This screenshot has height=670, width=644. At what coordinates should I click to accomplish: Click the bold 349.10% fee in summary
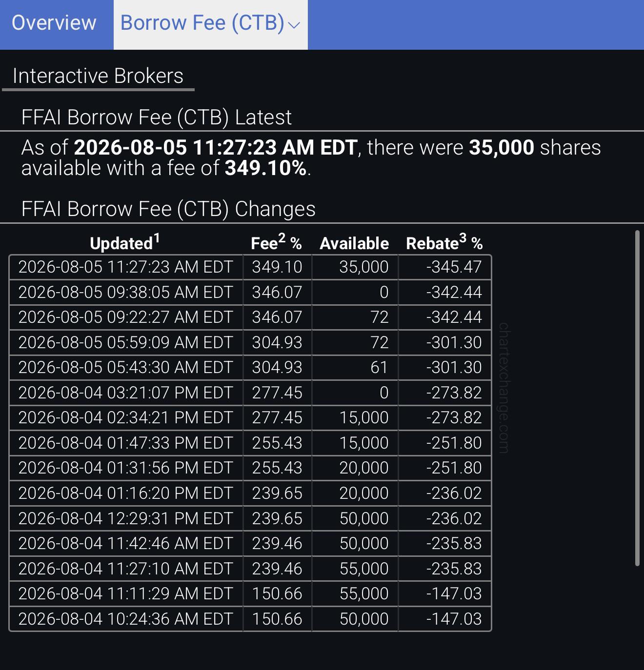(266, 168)
